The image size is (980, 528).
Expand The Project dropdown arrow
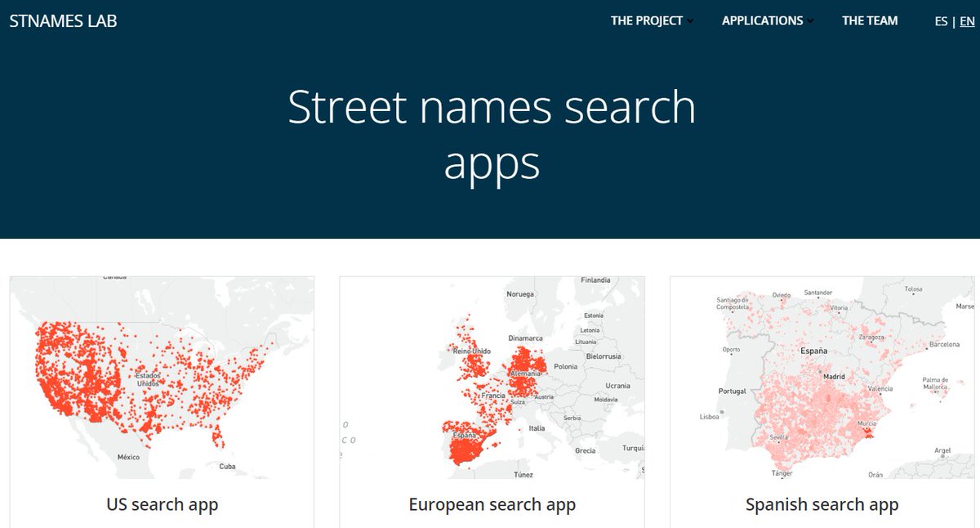point(691,22)
